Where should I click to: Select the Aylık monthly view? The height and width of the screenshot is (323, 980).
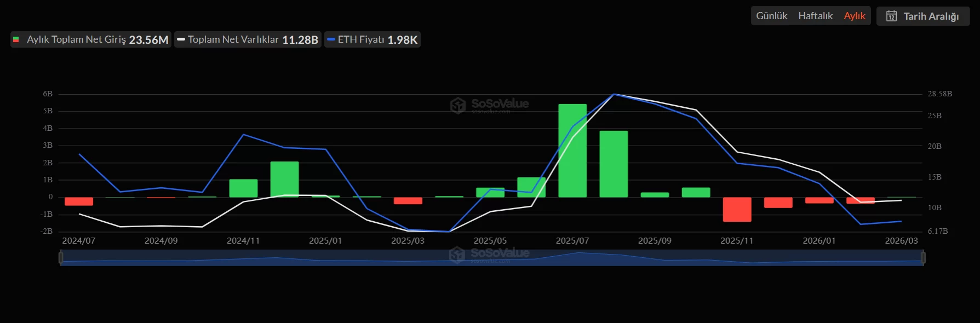(x=854, y=16)
